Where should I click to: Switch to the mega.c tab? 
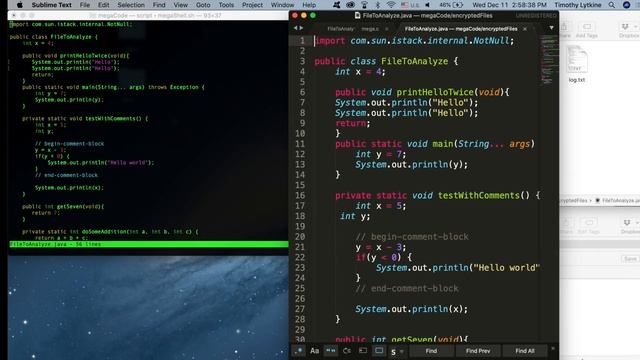tap(370, 29)
